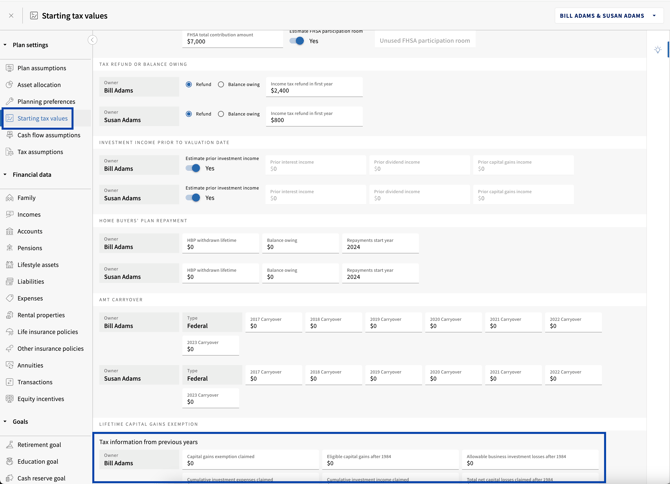Go to Planning preferences
Screen dimensions: 670x484
point(46,101)
